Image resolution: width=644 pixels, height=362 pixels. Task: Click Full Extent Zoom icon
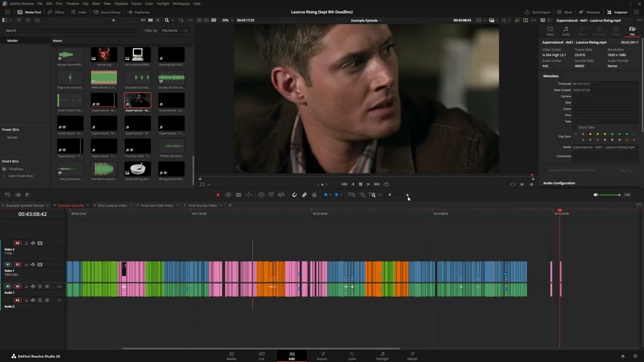coord(352,195)
